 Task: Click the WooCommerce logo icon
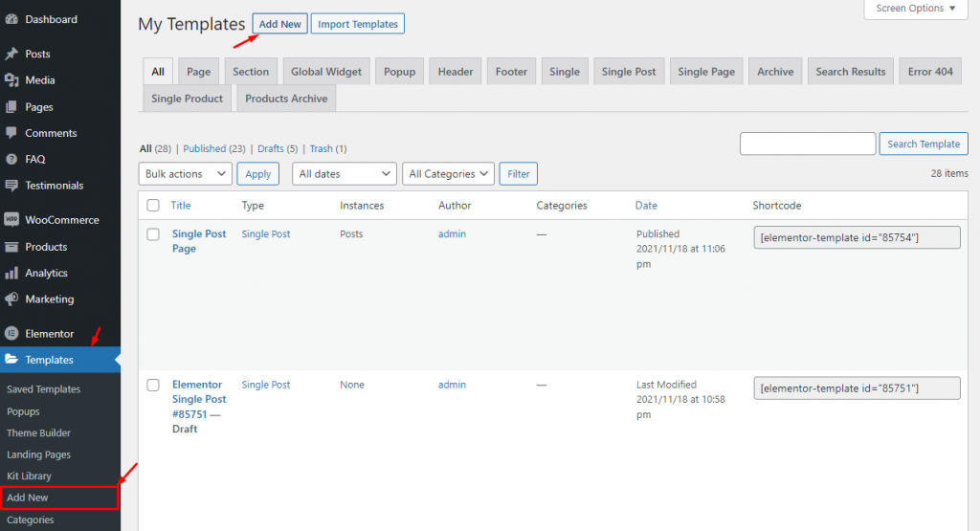tap(11, 220)
